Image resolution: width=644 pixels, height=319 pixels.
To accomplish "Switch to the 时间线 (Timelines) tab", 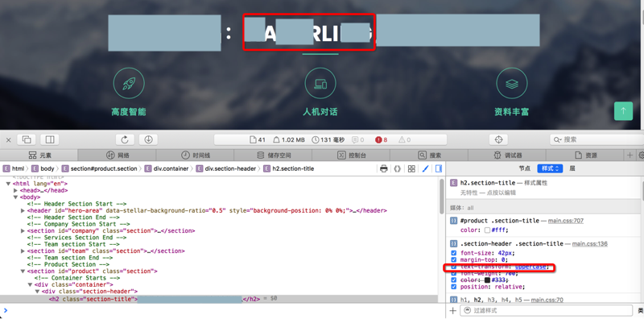I will pos(195,155).
